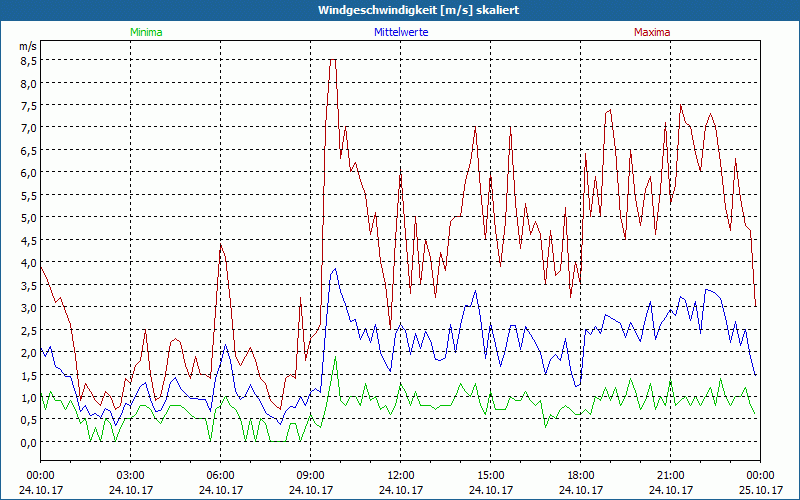This screenshot has height=500, width=800.
Task: Select the 18:00 time axis label
Action: (x=580, y=475)
